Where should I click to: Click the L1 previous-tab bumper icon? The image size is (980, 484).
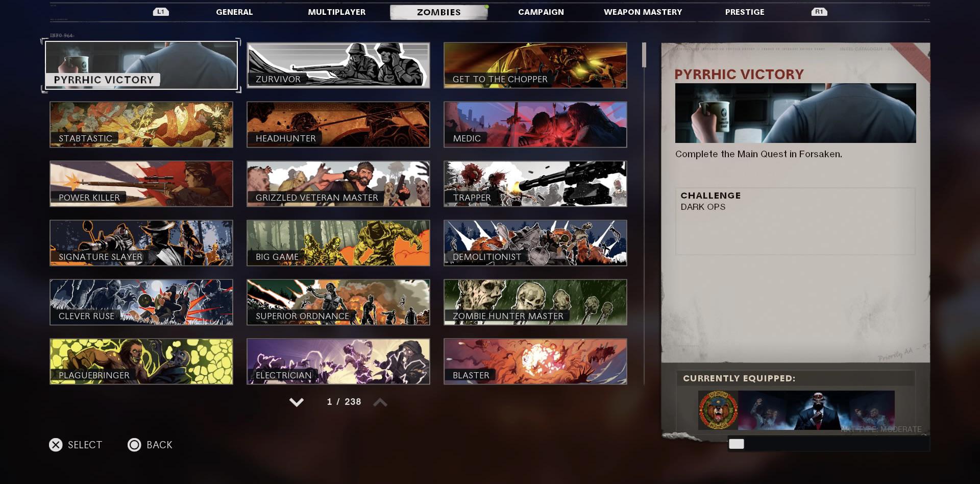coord(161,12)
